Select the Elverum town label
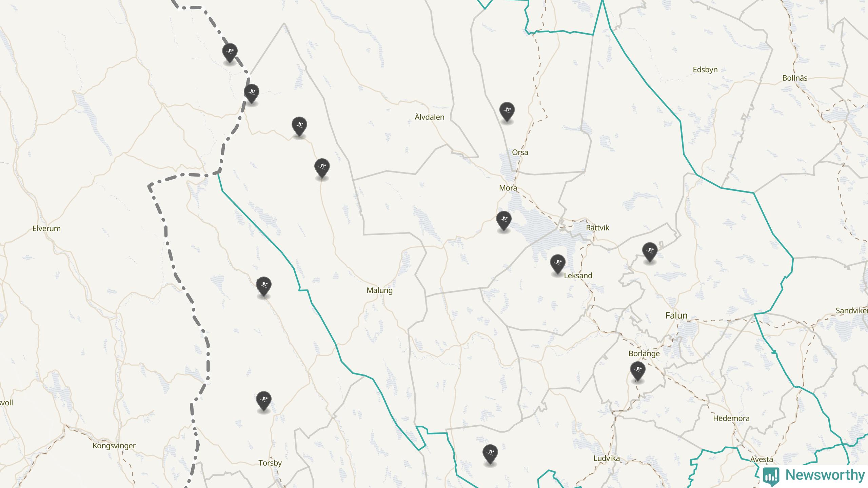Image resolution: width=868 pixels, height=488 pixels. (x=46, y=228)
